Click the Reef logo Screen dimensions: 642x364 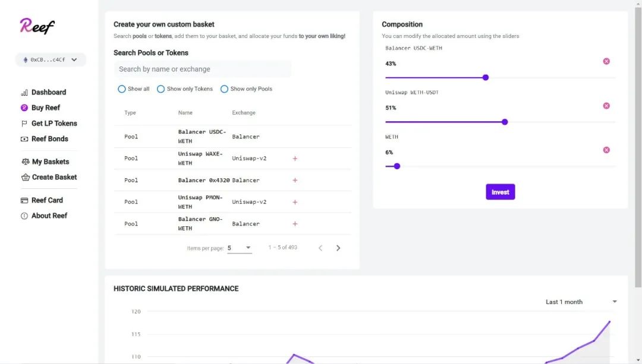click(37, 26)
